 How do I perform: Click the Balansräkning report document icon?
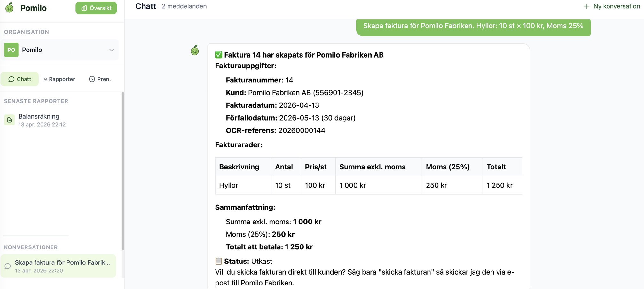point(10,120)
